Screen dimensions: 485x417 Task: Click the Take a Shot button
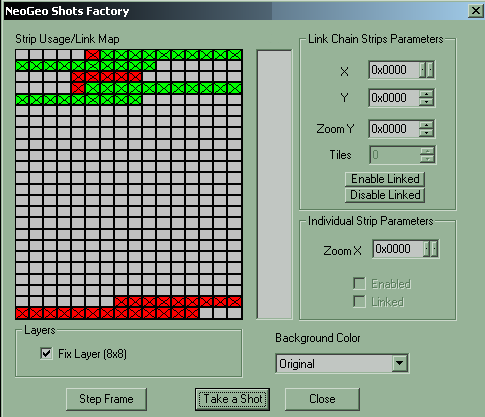click(232, 399)
